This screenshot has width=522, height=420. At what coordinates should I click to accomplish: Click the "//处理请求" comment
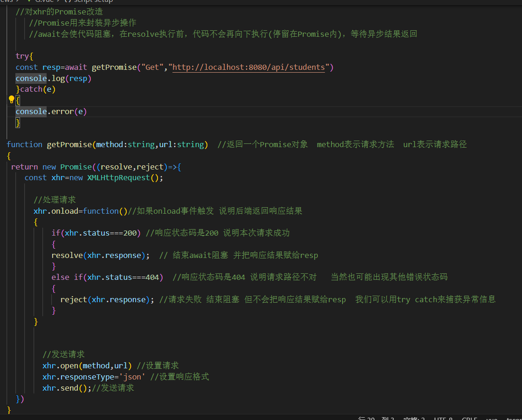click(55, 200)
